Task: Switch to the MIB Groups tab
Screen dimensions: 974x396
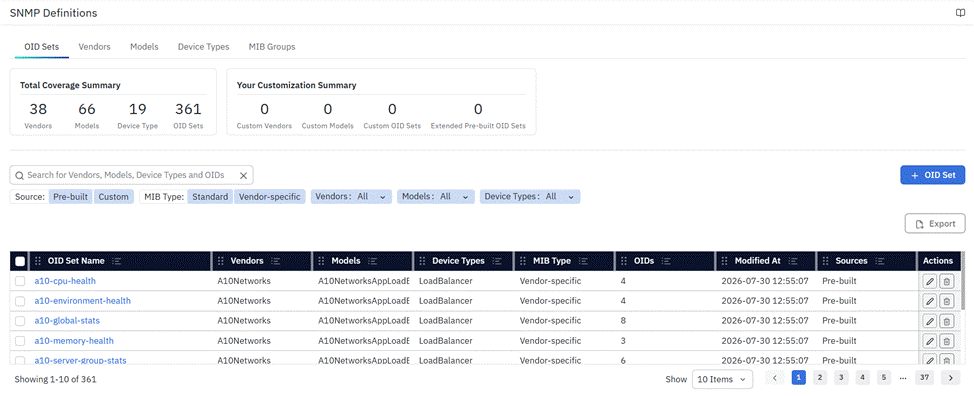Action: pos(272,47)
